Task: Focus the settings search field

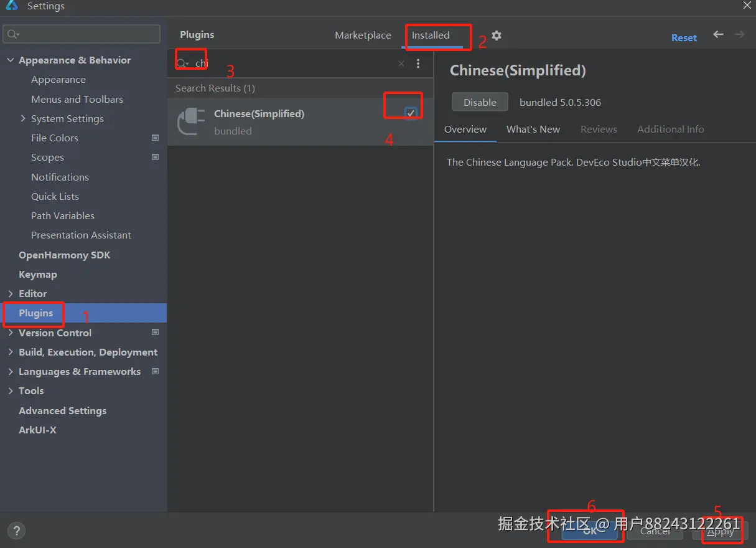Action: point(82,34)
